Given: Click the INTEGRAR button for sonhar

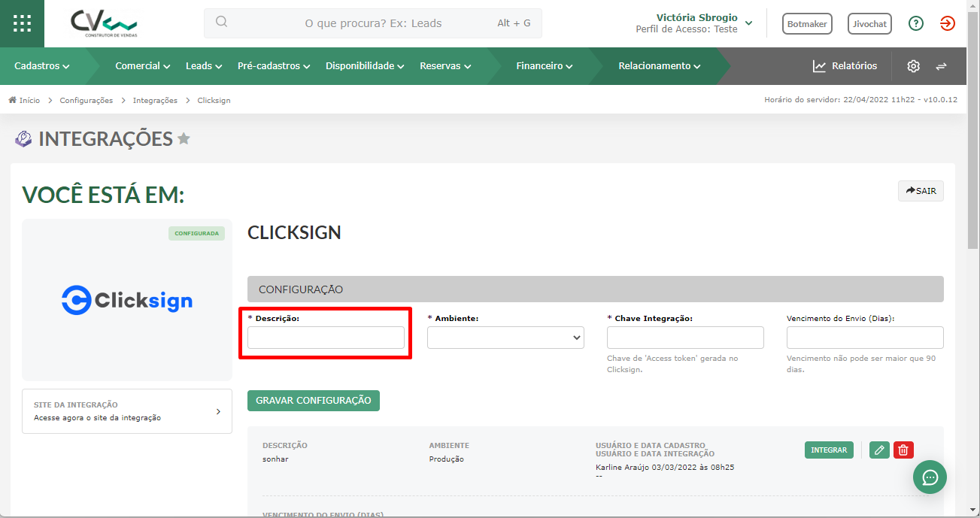Looking at the screenshot, I should pos(829,450).
